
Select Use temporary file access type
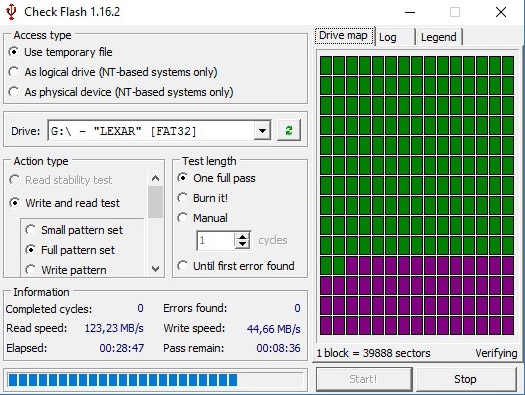coord(61,52)
